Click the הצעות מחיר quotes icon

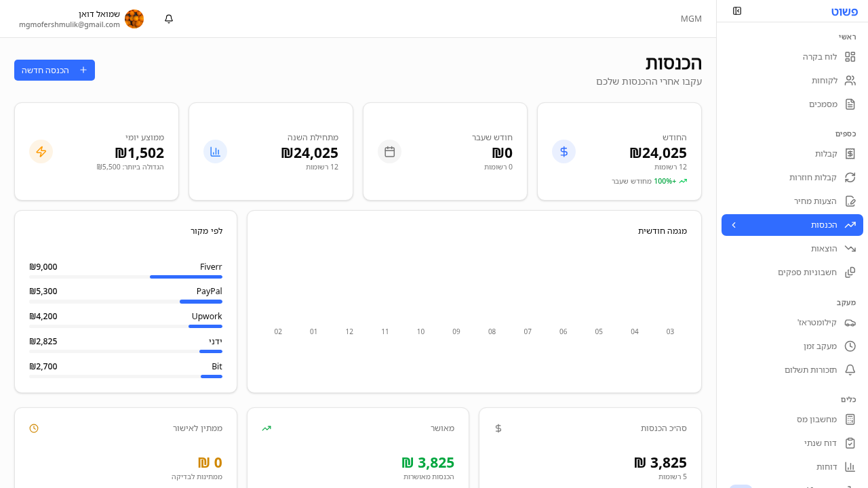coord(850,201)
